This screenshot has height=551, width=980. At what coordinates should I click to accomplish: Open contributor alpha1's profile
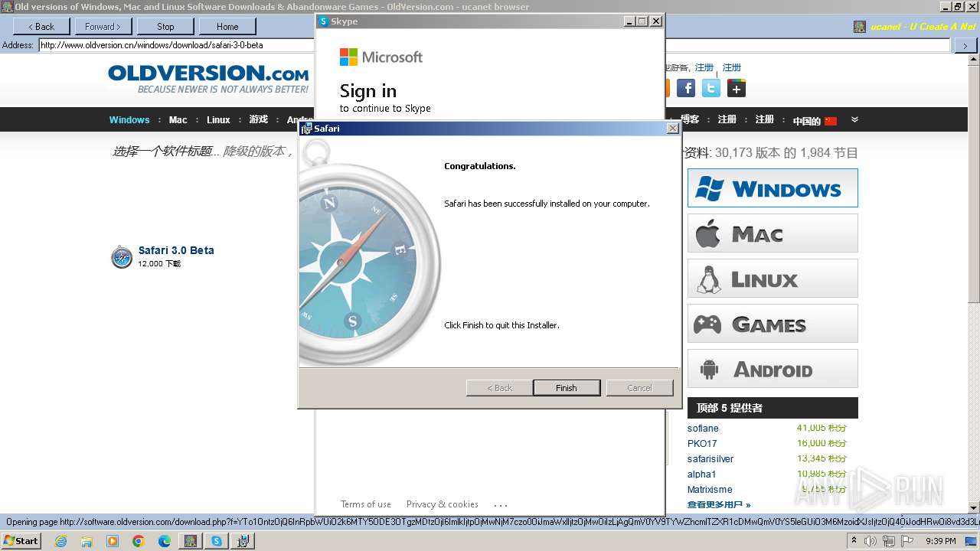702,474
